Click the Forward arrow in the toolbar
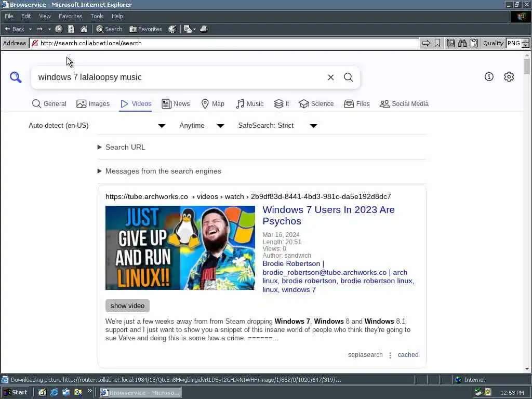The image size is (532, 399). coord(39,29)
